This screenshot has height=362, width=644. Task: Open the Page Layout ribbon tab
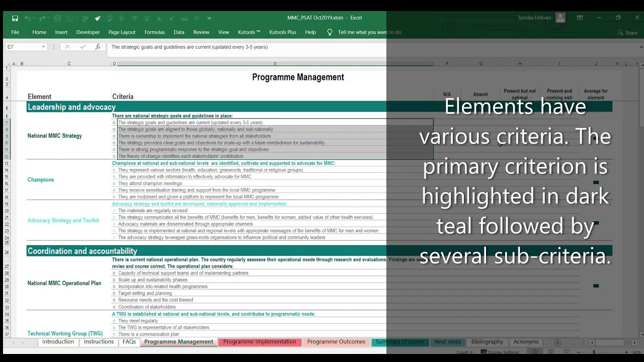coord(122,32)
